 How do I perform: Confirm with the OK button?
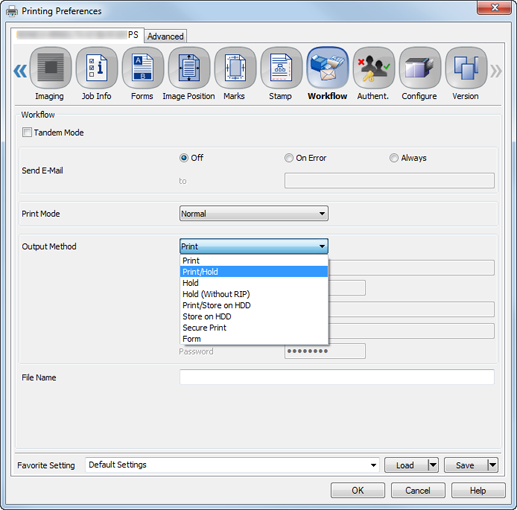[358, 490]
